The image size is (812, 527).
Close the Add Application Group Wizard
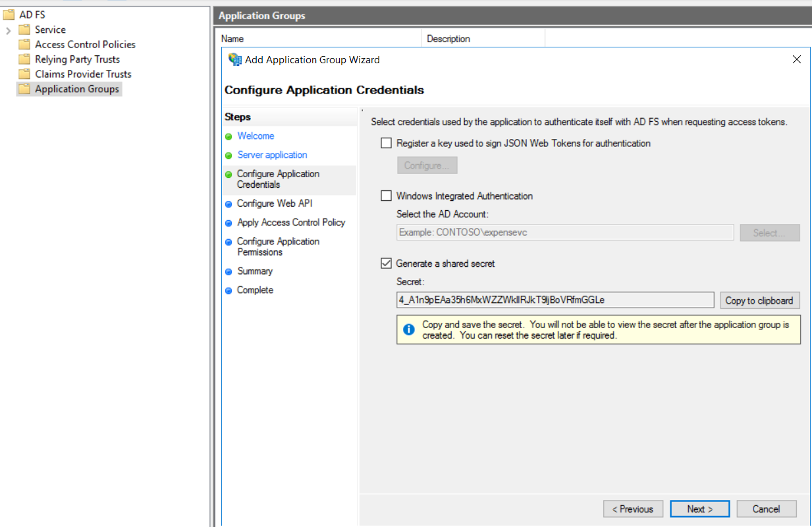796,60
